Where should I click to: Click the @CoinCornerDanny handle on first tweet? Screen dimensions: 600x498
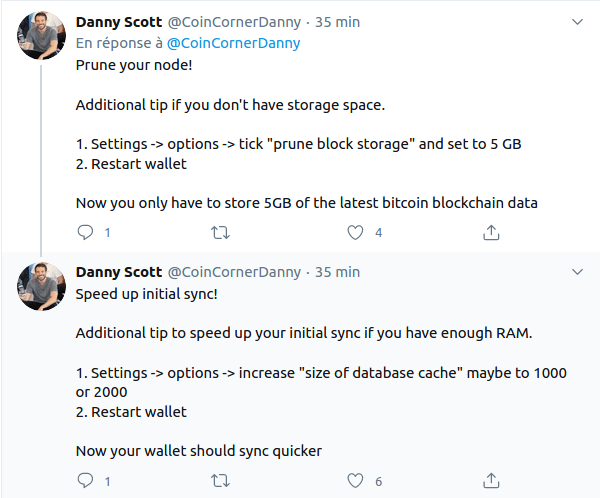(x=235, y=23)
